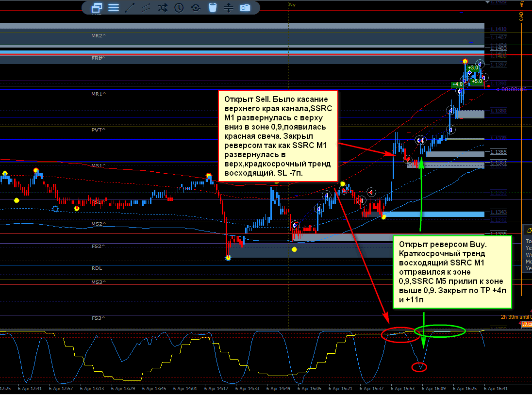532x395 pixels.
Task: Click the 6 Apr 16:41 time axis label
Action: 496,389
